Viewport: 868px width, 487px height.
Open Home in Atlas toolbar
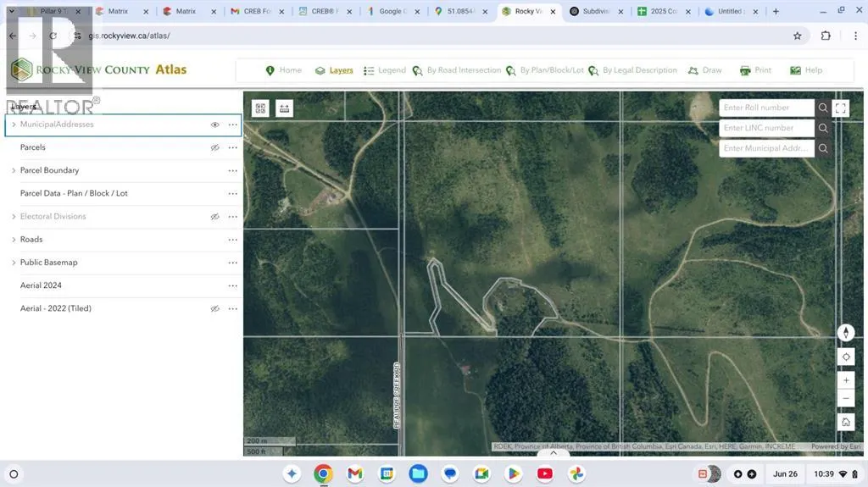tap(284, 70)
